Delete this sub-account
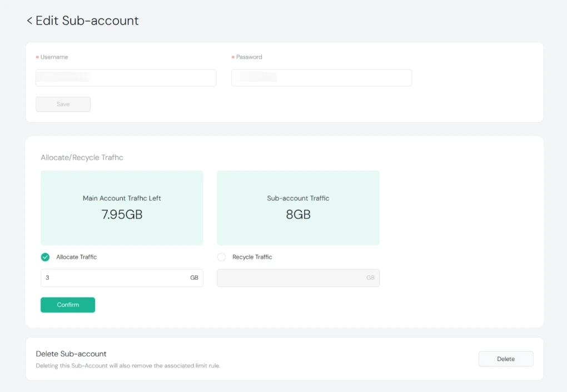 tap(505, 359)
